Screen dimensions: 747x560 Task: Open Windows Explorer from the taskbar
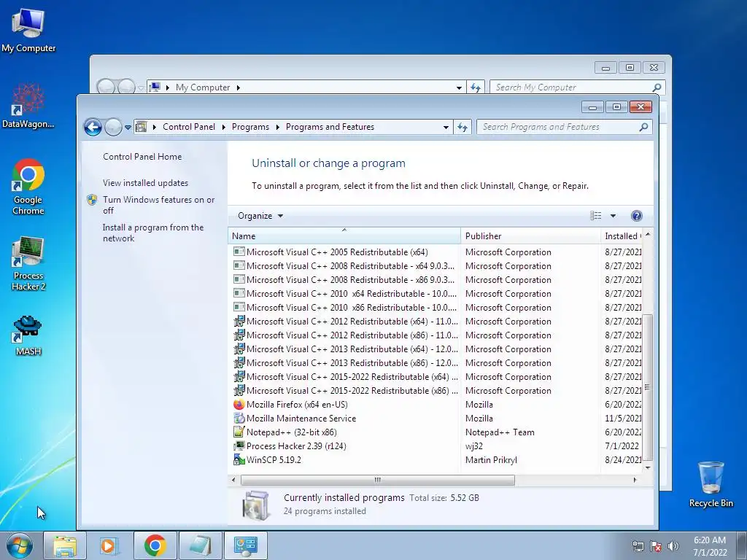pos(65,545)
